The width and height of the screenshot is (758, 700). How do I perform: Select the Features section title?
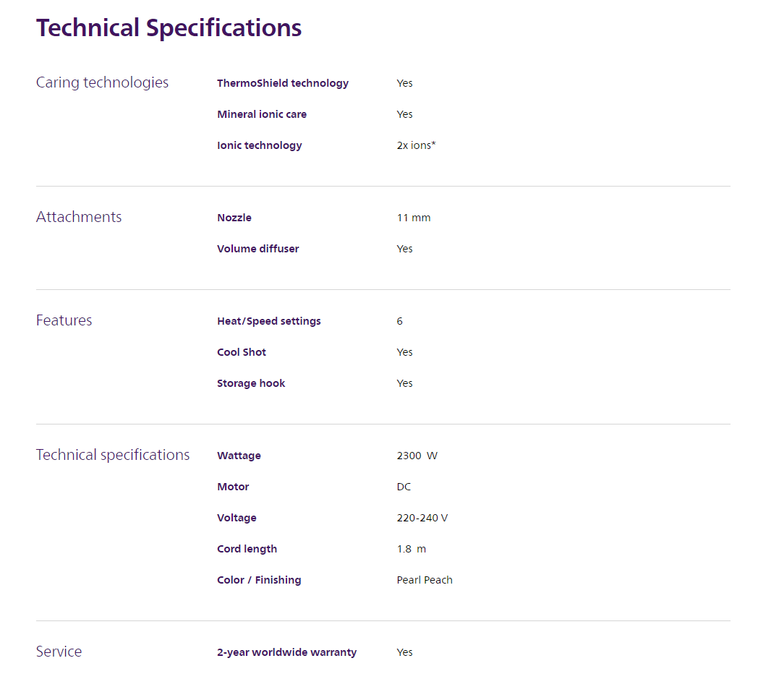[x=64, y=320]
